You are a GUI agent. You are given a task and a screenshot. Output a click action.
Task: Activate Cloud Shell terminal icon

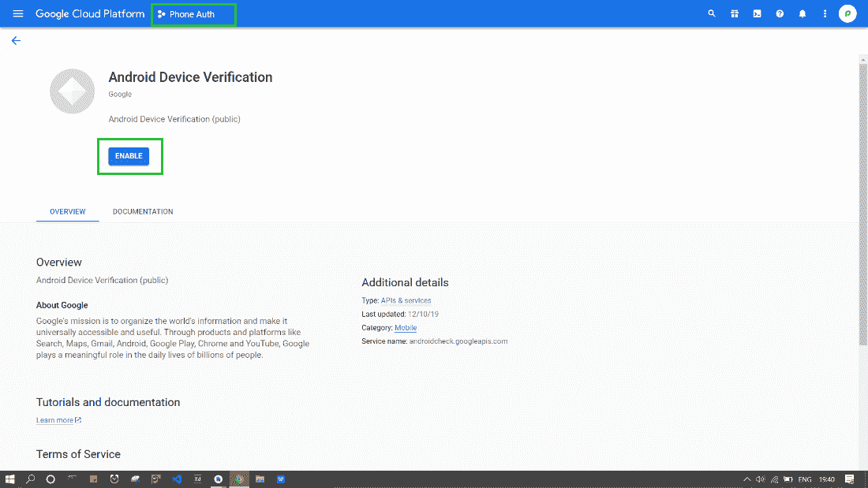point(757,14)
